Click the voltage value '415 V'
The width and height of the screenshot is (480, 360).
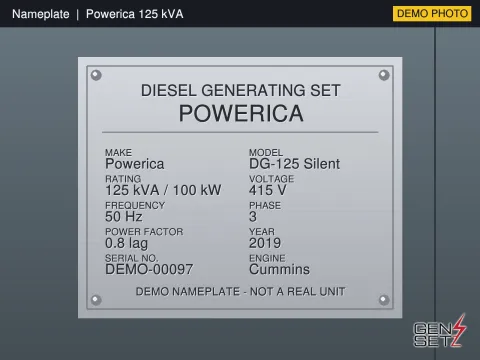(268, 190)
